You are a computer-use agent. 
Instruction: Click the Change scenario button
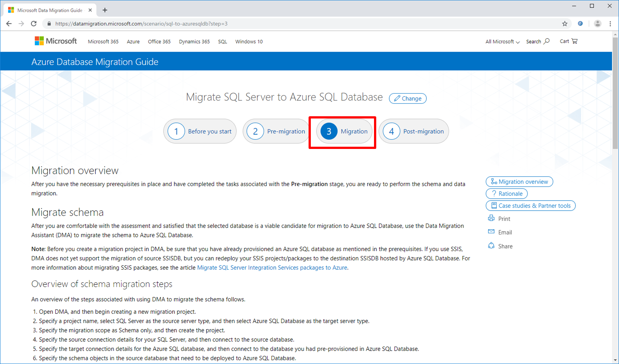(408, 98)
